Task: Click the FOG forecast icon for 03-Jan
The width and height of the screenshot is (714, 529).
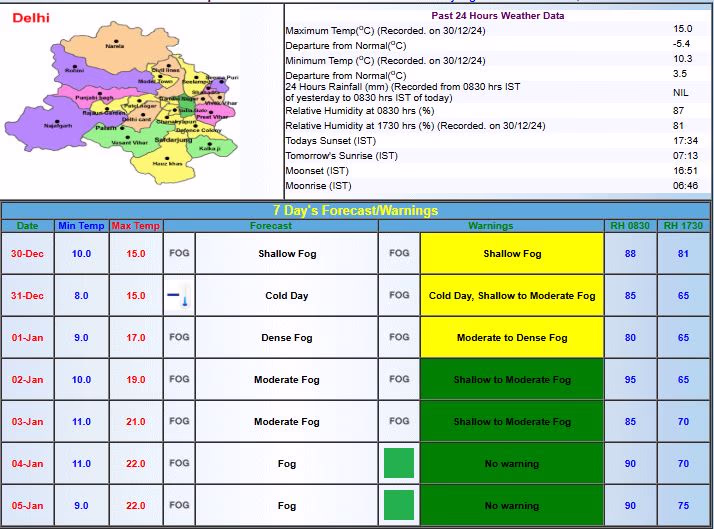Action: [x=179, y=422]
